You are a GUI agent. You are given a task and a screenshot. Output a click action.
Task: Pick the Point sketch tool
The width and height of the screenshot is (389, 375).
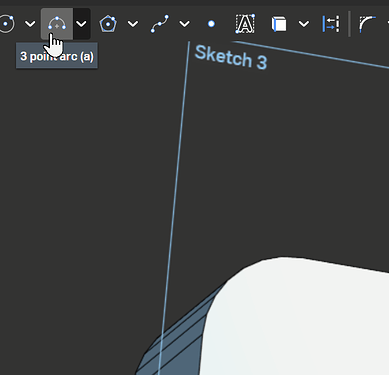point(211,24)
